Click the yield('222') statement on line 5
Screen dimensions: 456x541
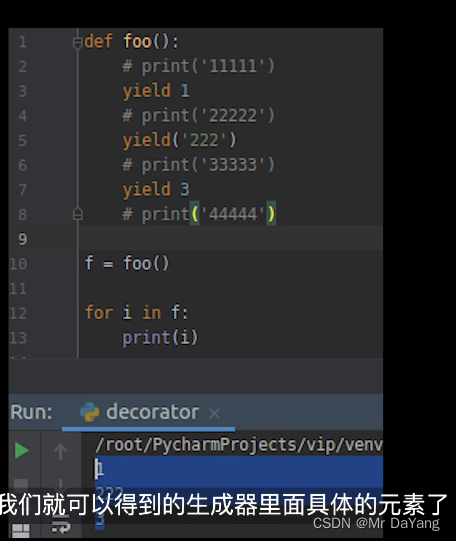tap(180, 140)
